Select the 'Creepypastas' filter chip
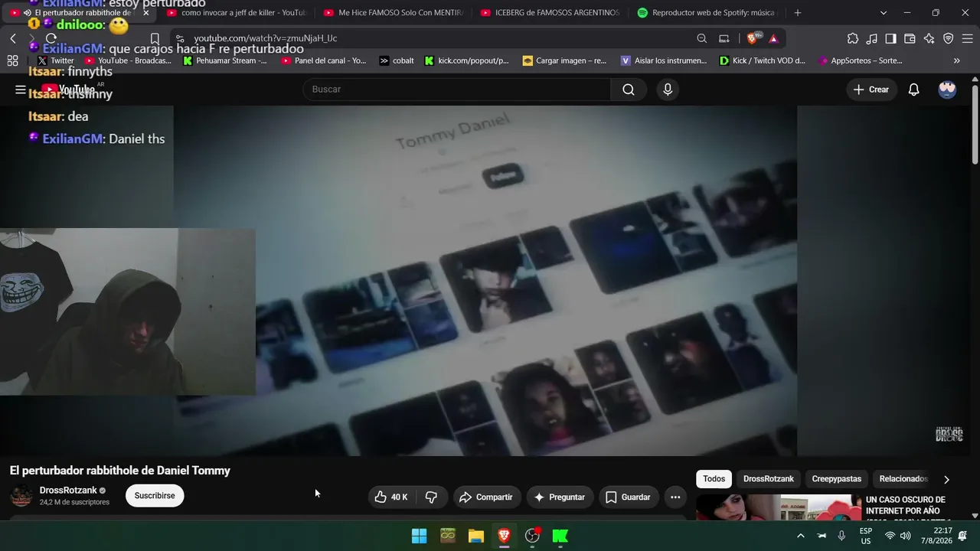 [837, 479]
